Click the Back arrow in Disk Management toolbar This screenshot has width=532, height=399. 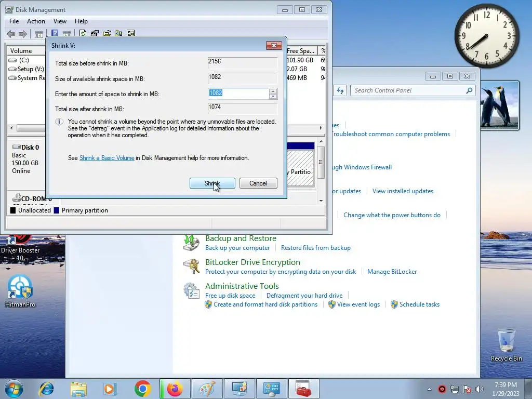coord(11,34)
